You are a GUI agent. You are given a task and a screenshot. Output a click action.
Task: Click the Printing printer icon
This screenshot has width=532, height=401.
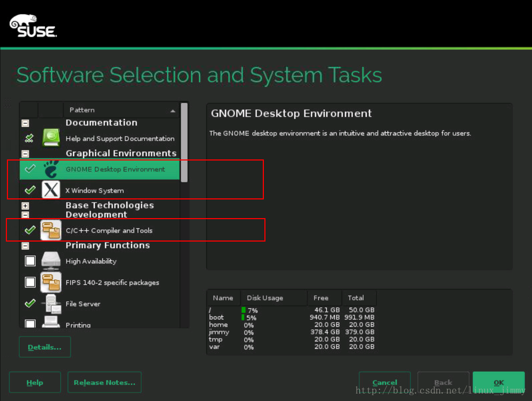pyautogui.click(x=51, y=322)
